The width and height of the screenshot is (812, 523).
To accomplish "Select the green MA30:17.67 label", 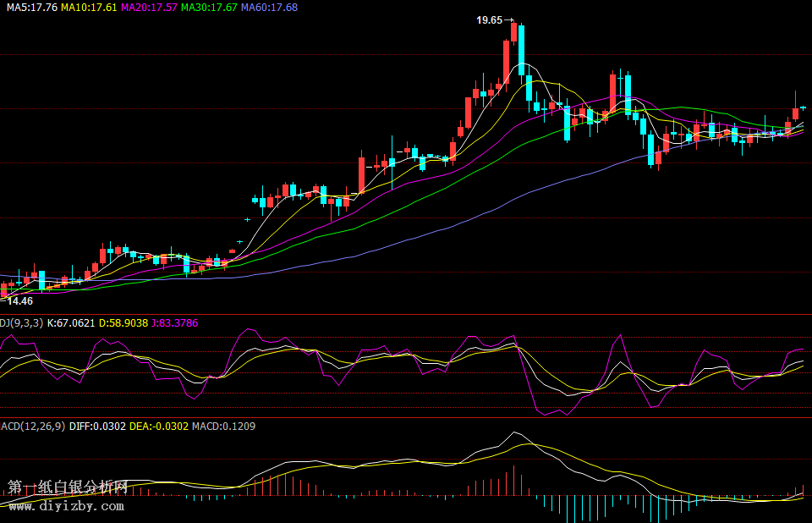I will [x=209, y=7].
